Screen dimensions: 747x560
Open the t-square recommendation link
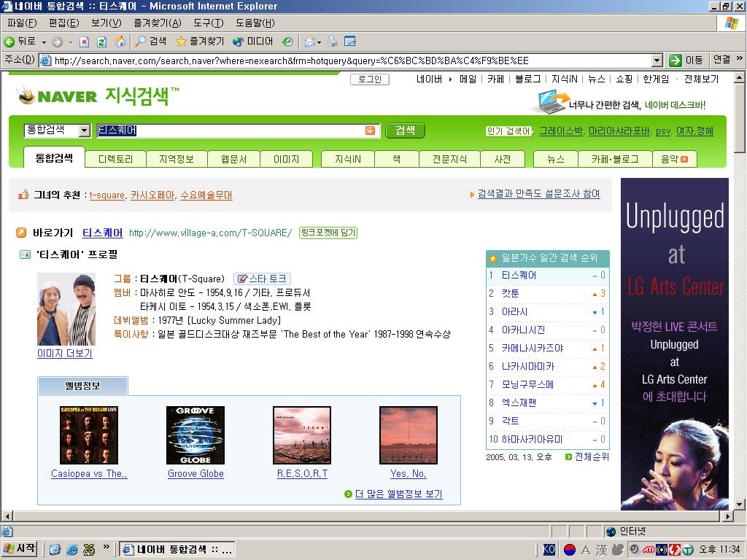(107, 195)
